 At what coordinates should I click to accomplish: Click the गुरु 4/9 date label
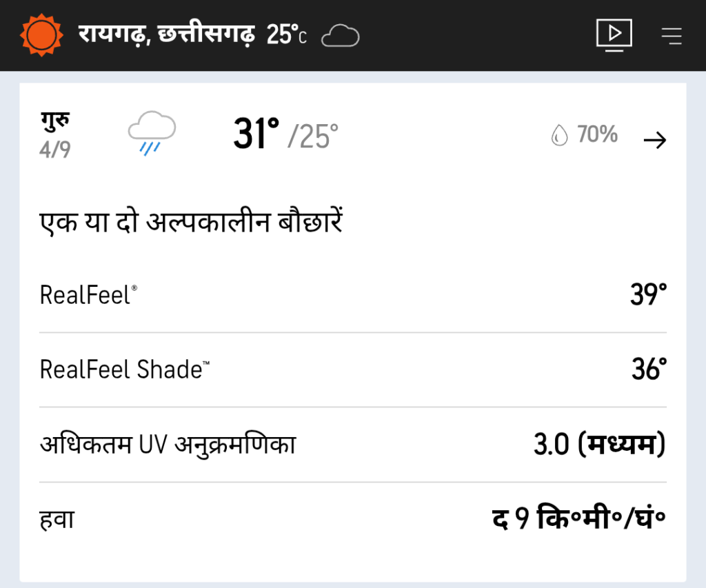tap(55, 135)
